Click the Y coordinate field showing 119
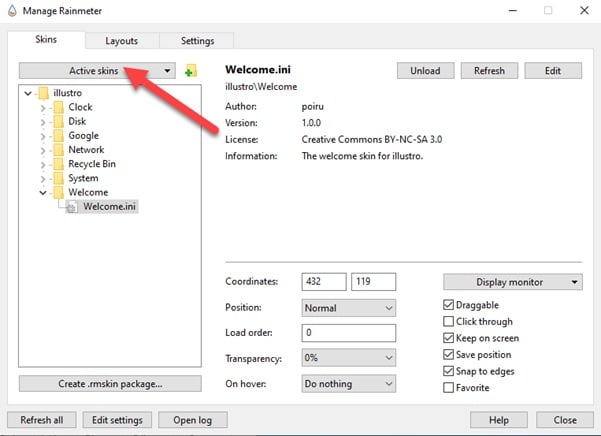The width and height of the screenshot is (601, 436). point(373,282)
